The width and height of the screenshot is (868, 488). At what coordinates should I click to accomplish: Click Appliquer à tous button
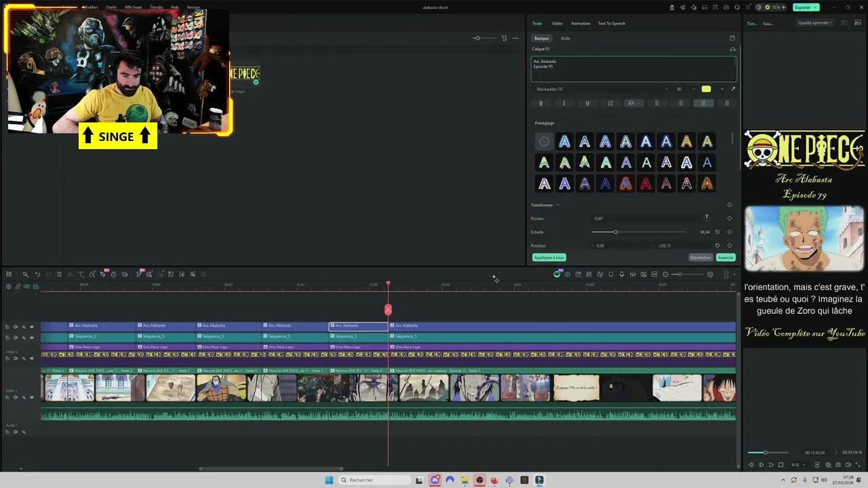pyautogui.click(x=549, y=258)
